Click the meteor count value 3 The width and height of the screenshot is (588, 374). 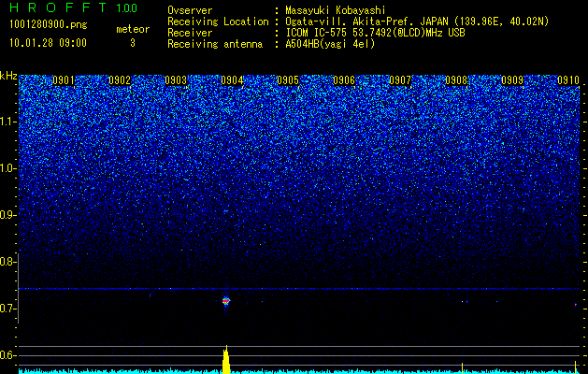(x=133, y=43)
